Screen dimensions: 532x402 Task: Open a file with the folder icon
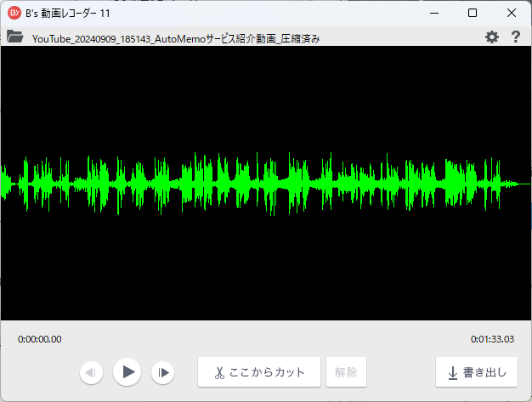click(x=14, y=37)
